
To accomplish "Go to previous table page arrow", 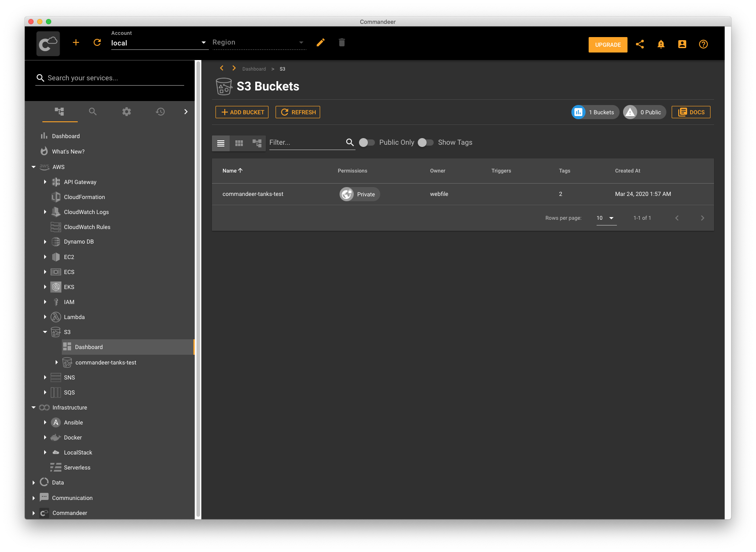I will 677,218.
